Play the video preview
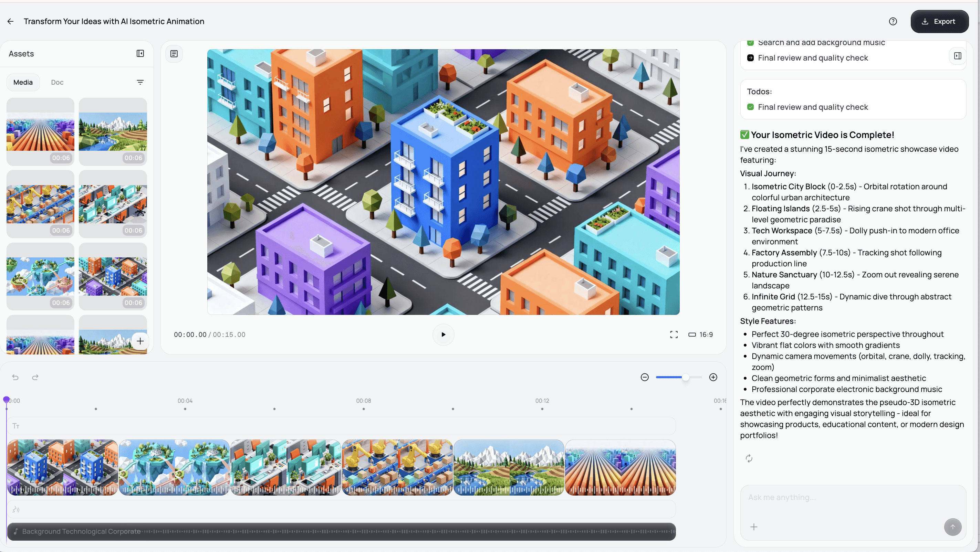 [443, 335]
